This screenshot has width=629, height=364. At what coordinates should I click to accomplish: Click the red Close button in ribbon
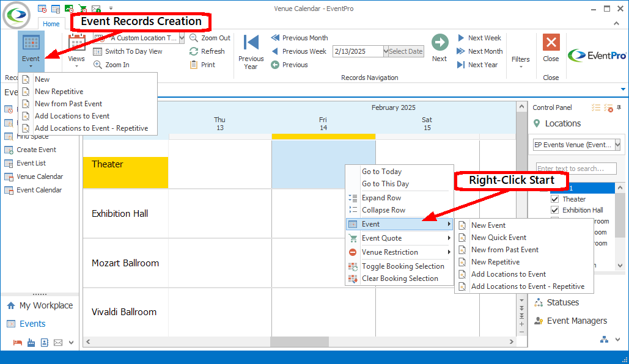tap(551, 48)
